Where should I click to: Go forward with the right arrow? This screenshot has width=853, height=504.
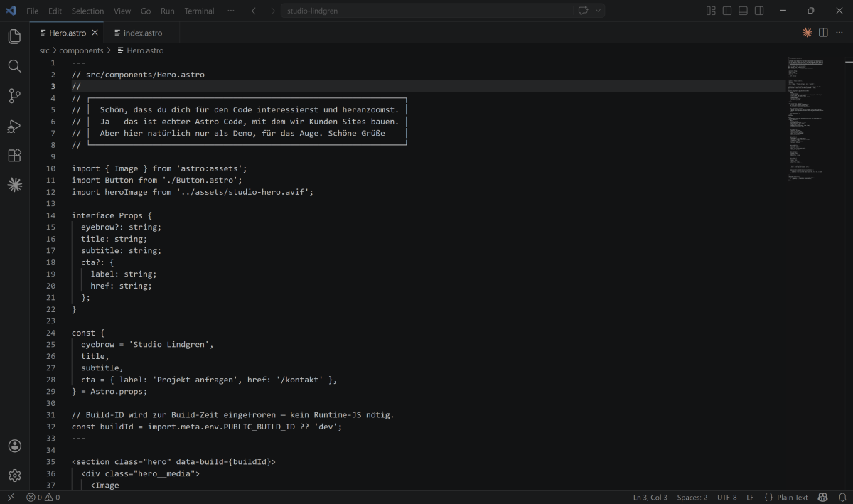coord(272,11)
